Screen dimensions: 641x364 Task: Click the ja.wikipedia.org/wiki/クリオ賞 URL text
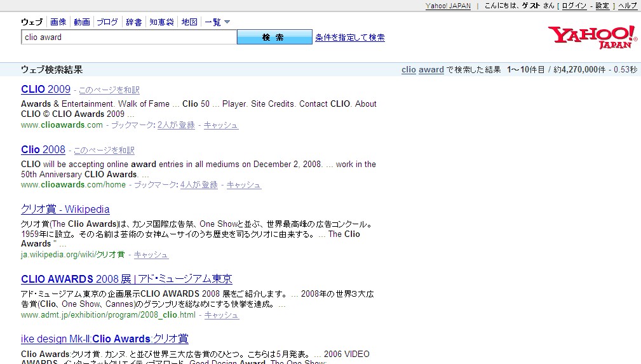73,255
